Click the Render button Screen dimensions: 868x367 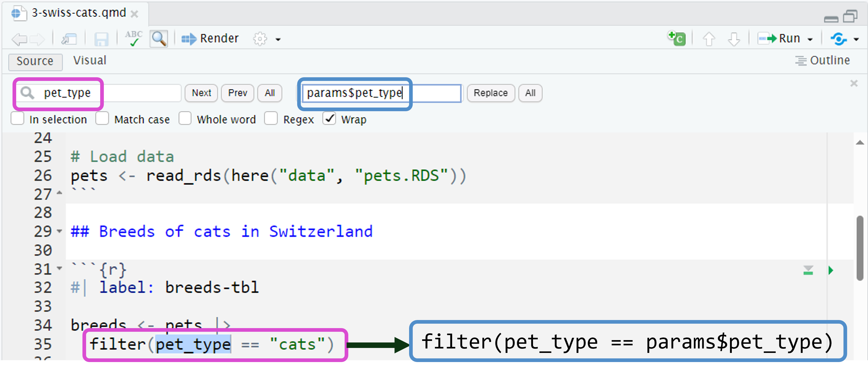point(210,38)
